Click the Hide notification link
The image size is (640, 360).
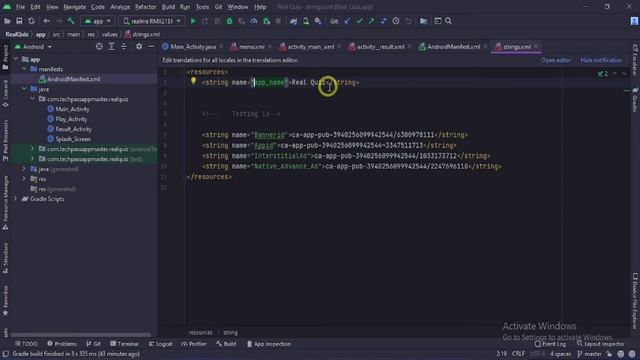point(601,60)
